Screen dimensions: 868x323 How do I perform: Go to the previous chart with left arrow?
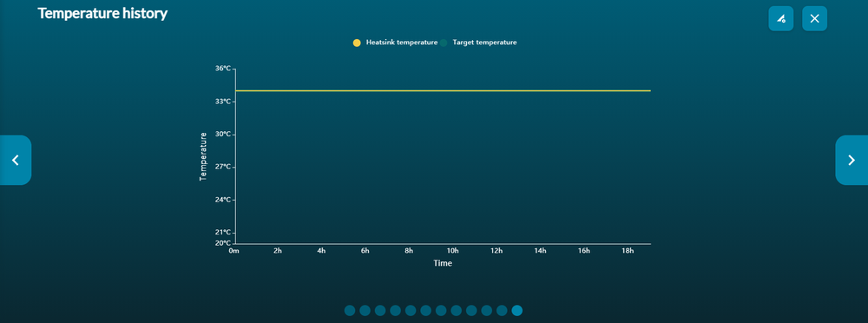click(x=16, y=160)
